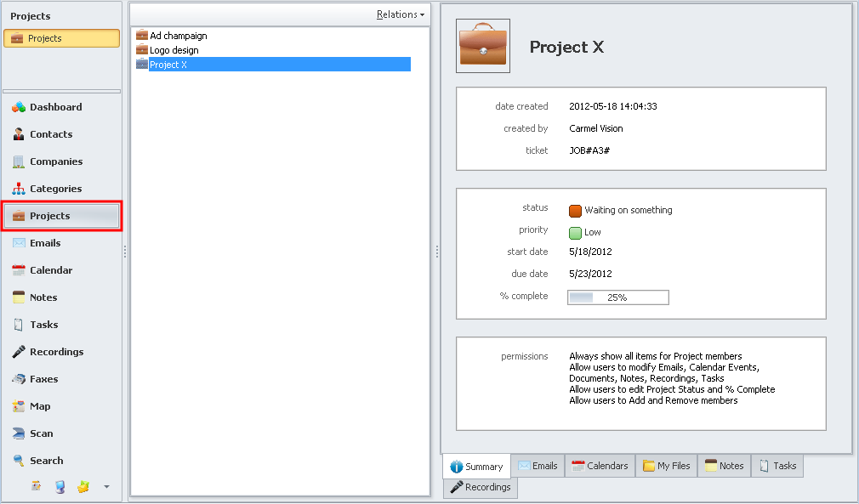The image size is (859, 504).
Task: Open the Companies section
Action: tap(56, 161)
